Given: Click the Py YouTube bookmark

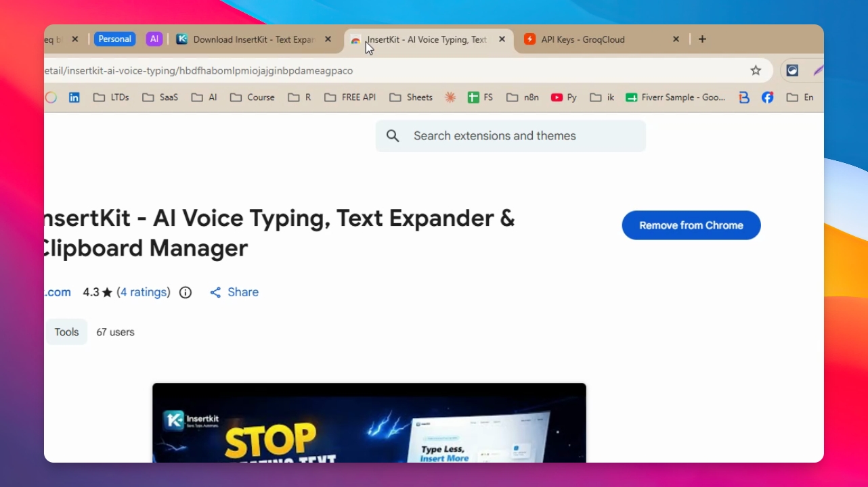Looking at the screenshot, I should (564, 97).
